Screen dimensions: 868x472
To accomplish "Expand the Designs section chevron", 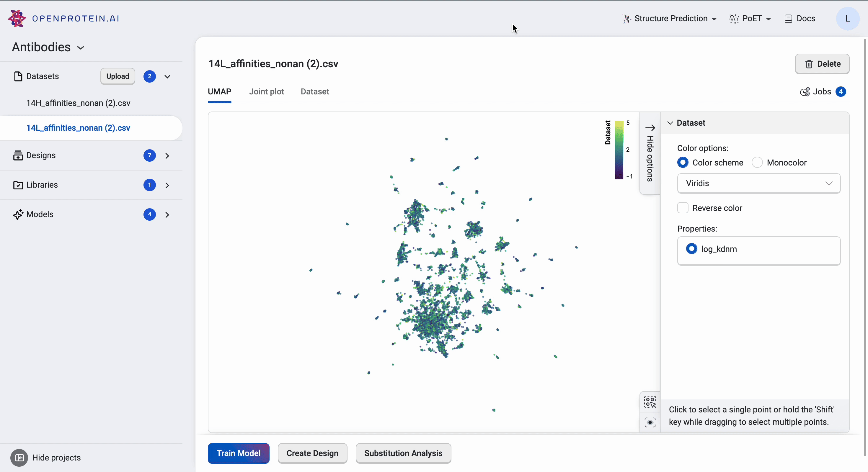I will click(167, 155).
